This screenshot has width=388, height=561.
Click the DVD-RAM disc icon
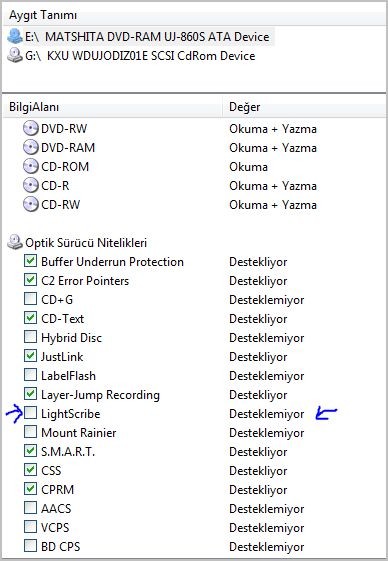point(30,147)
